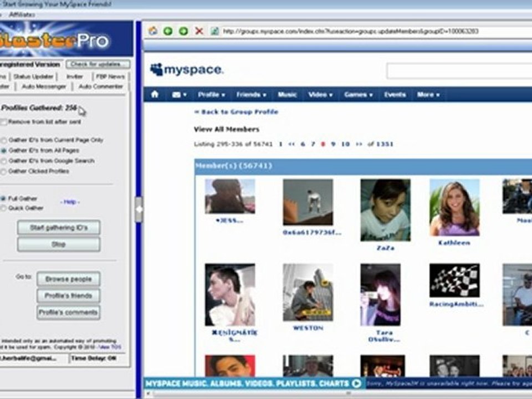This screenshot has width=532, height=399.
Task: Go to page 10 of members listing
Action: pos(345,144)
